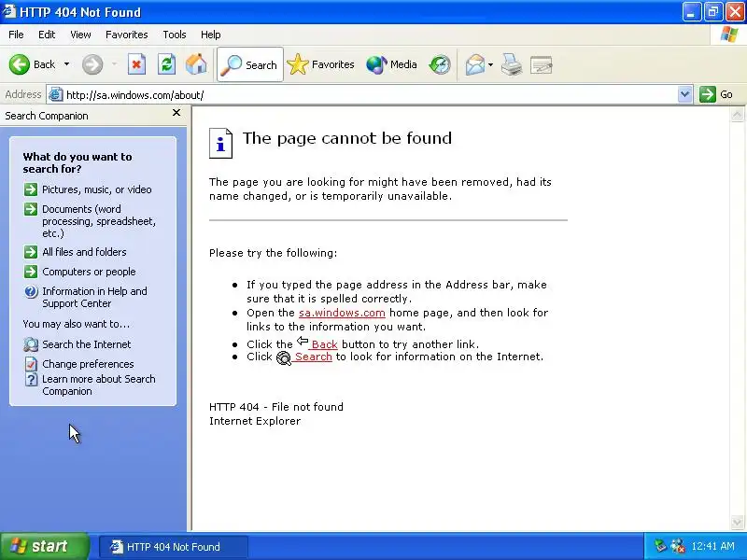Click the Edit page toolbar icon

pos(542,64)
